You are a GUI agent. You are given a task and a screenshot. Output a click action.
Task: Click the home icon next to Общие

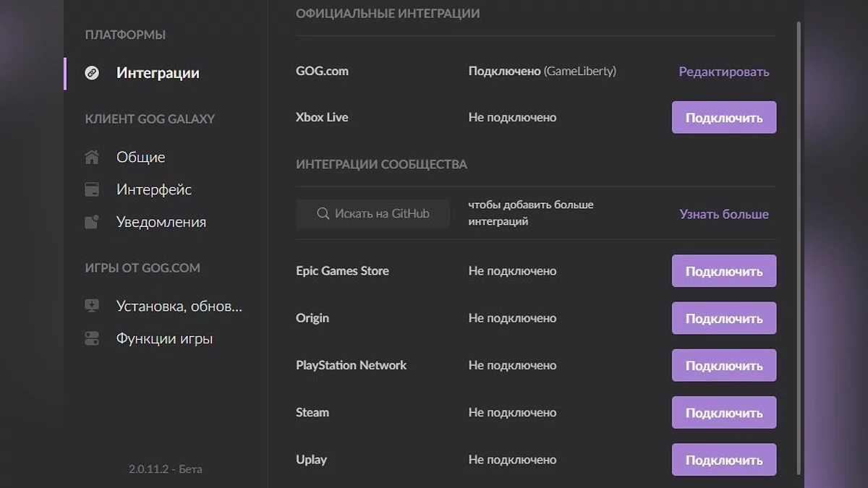point(92,157)
